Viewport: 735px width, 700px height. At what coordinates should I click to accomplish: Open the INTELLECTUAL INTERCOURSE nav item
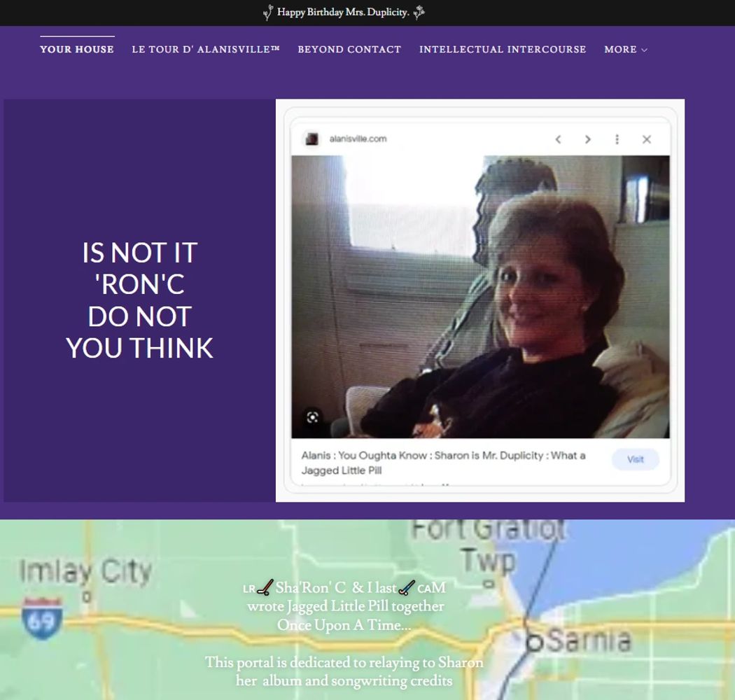click(503, 50)
